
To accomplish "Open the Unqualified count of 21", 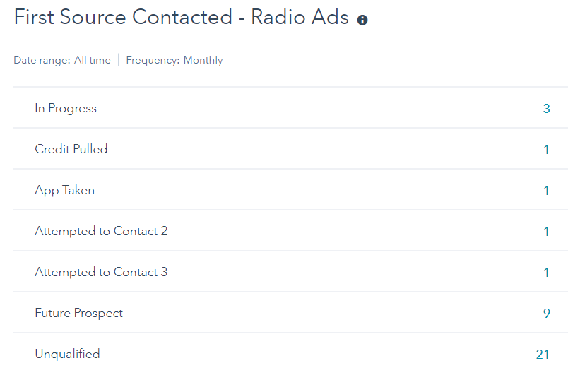I will [x=543, y=355].
